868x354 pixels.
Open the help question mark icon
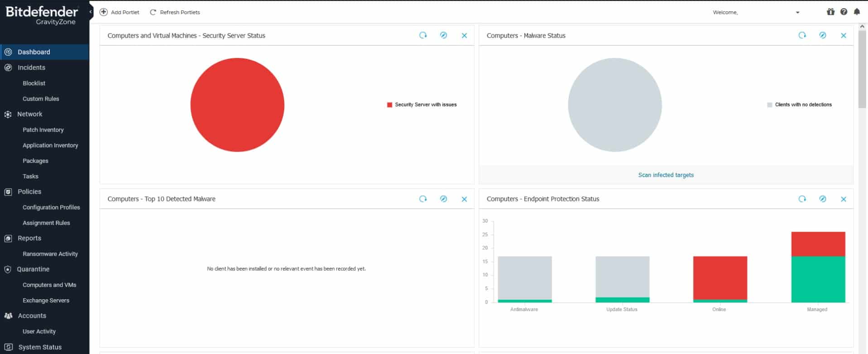pyautogui.click(x=844, y=12)
